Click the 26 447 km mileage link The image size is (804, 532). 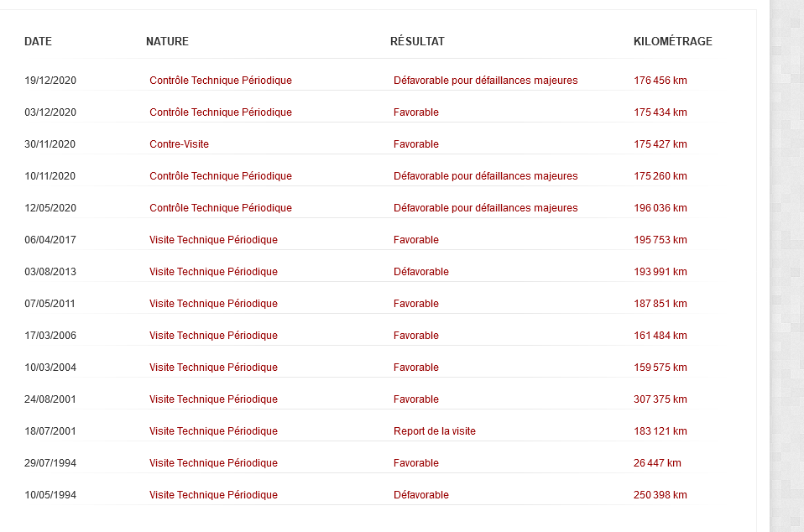point(657,463)
